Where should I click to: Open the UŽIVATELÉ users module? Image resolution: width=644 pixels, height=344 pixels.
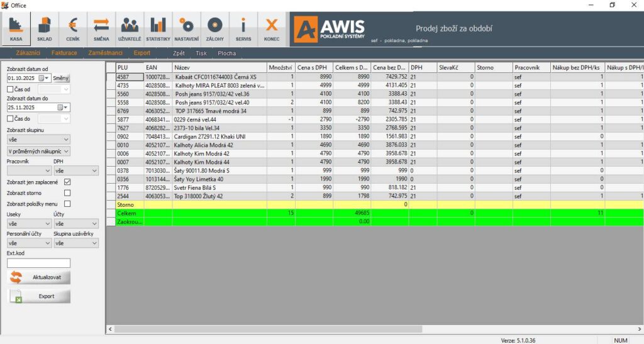click(130, 29)
